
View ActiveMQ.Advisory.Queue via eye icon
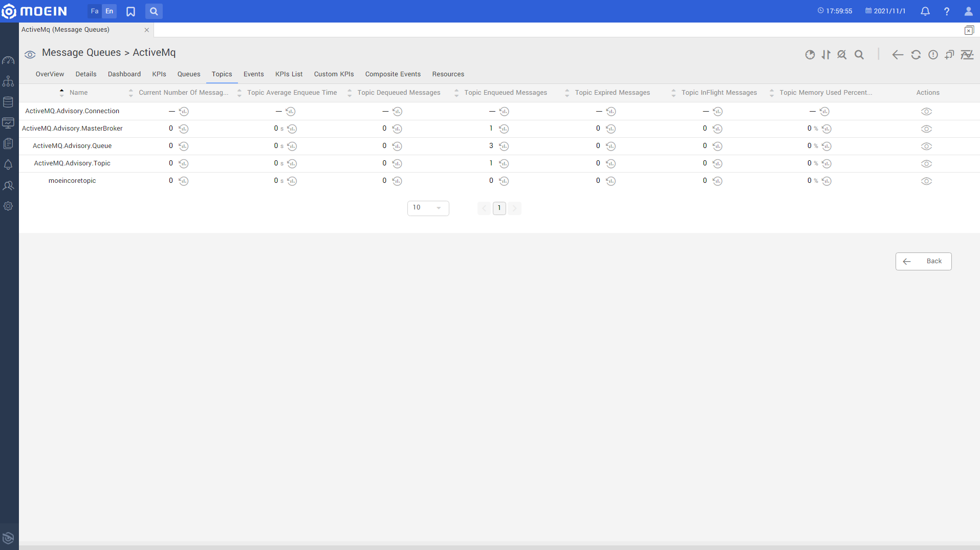pyautogui.click(x=926, y=146)
